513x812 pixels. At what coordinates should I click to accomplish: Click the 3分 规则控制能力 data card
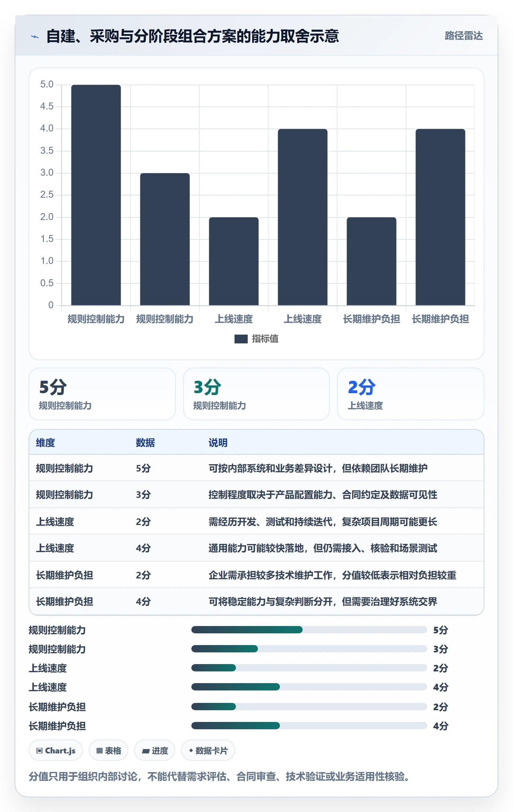[256, 394]
